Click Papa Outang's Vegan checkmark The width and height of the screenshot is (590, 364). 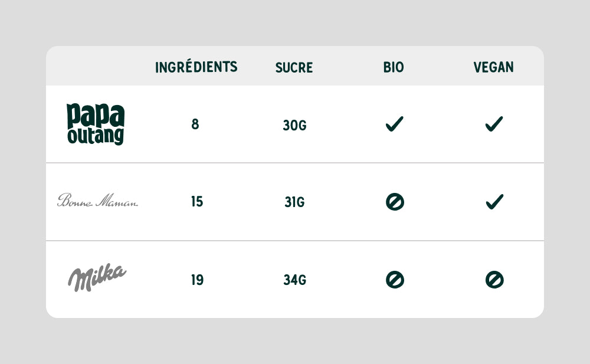(x=494, y=124)
